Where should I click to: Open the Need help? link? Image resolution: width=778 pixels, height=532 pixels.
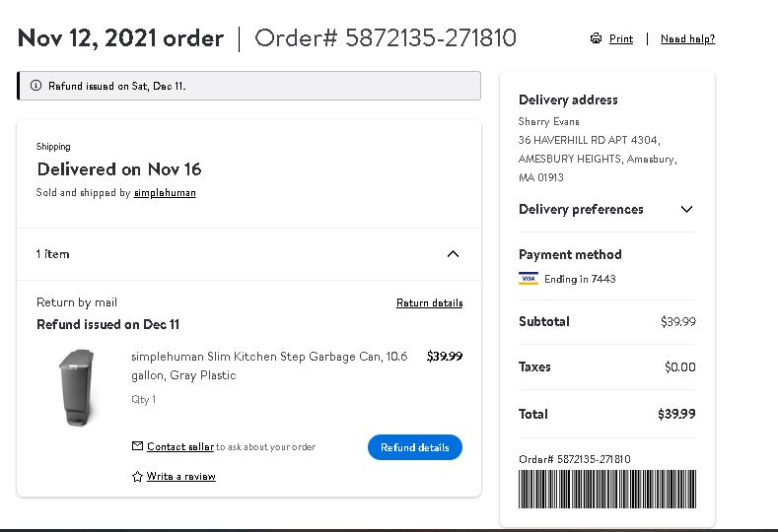[x=687, y=38]
